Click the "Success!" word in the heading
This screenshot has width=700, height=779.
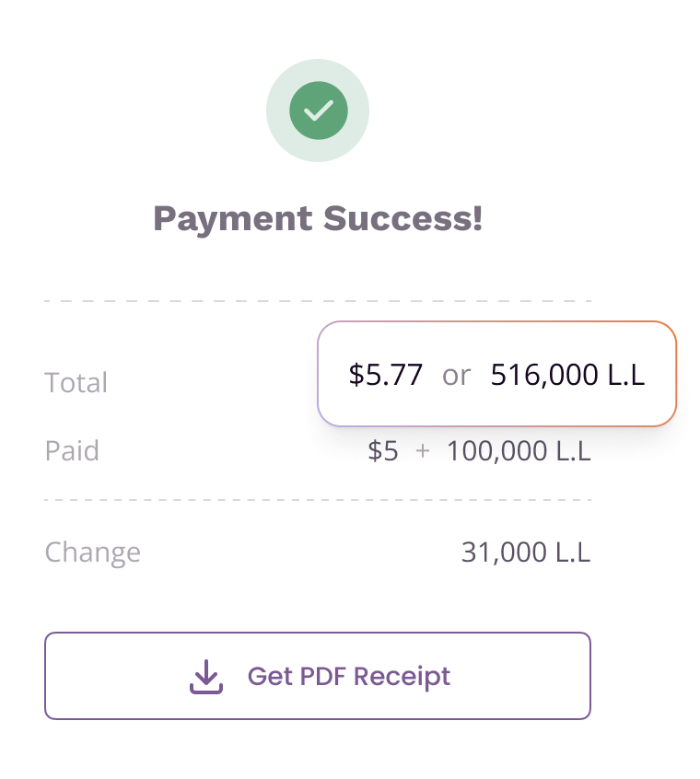tap(402, 217)
